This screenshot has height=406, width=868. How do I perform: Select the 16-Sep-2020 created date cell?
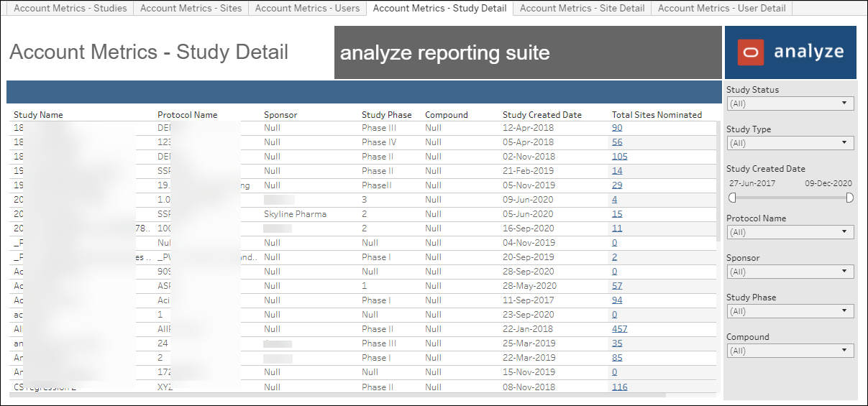coord(529,229)
